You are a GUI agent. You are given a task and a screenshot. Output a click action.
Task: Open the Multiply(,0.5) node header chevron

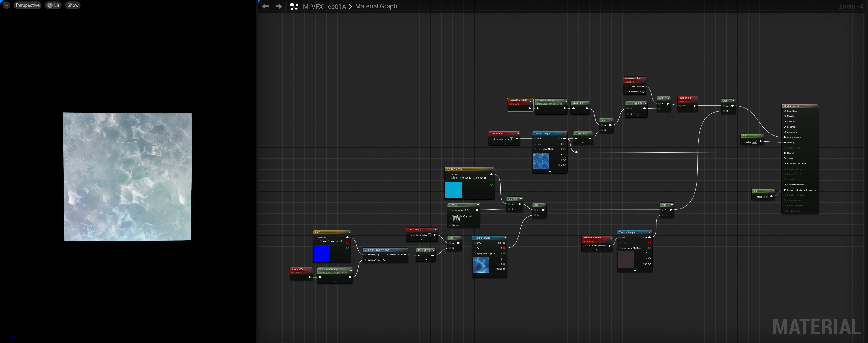pyautogui.click(x=645, y=103)
